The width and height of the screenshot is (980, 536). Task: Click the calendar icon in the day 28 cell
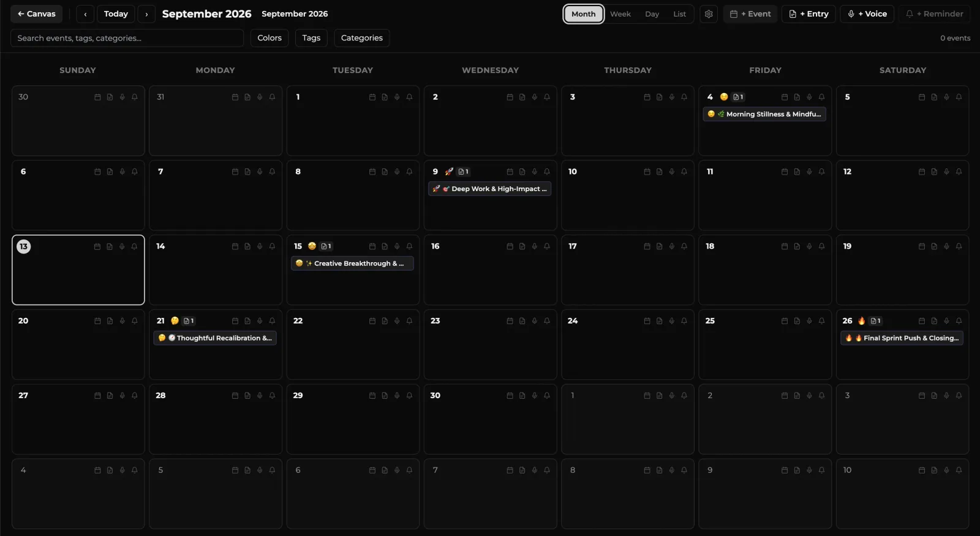(x=235, y=396)
